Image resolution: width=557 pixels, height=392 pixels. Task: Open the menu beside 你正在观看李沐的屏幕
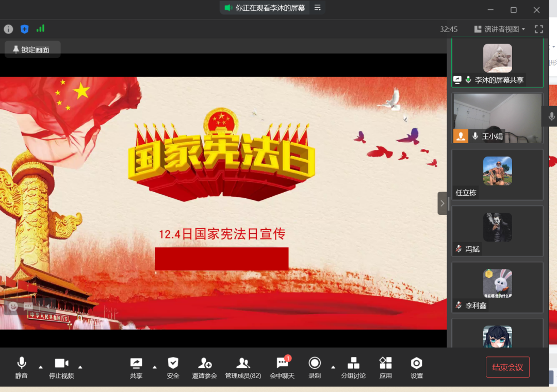pyautogui.click(x=317, y=8)
